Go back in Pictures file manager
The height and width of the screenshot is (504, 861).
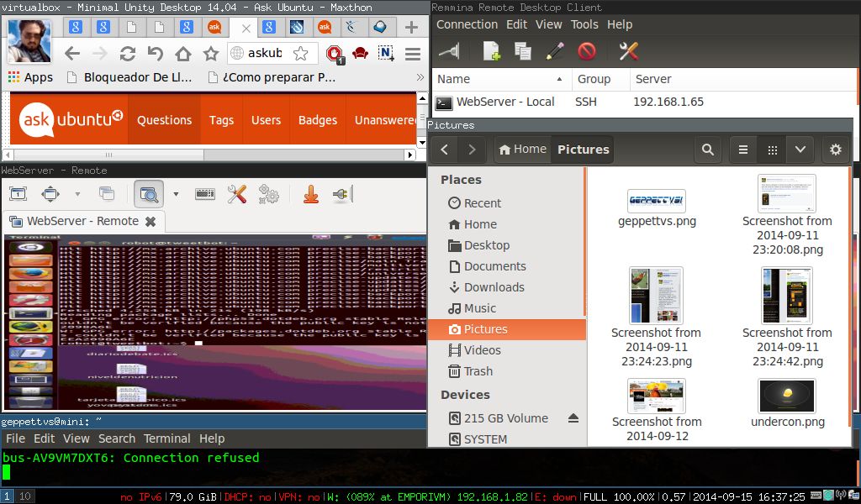[444, 150]
